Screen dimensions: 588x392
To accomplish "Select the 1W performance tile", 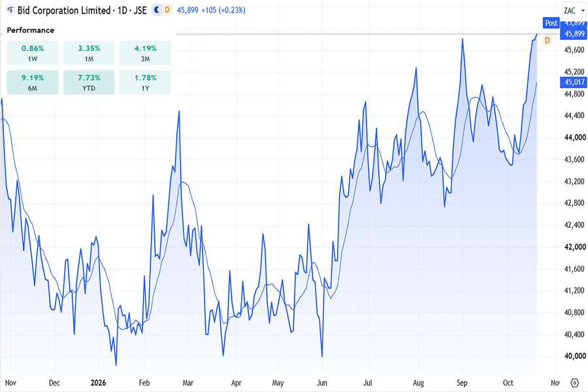I will click(33, 53).
